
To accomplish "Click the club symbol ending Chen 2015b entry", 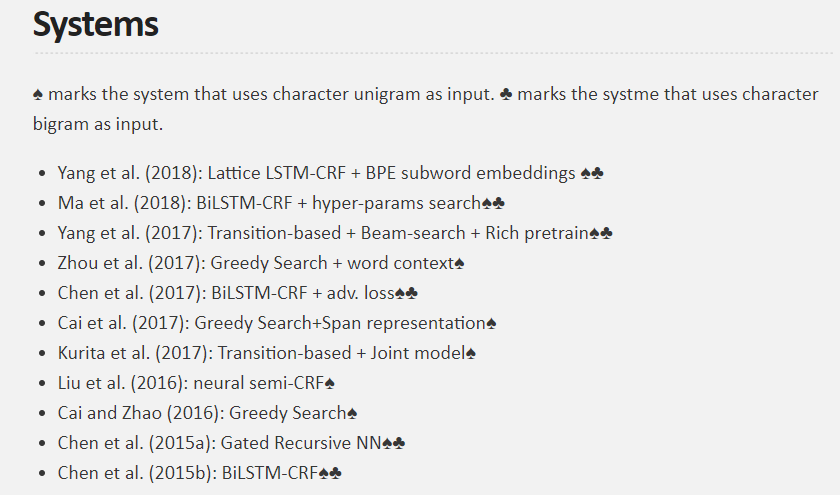I will pos(335,473).
